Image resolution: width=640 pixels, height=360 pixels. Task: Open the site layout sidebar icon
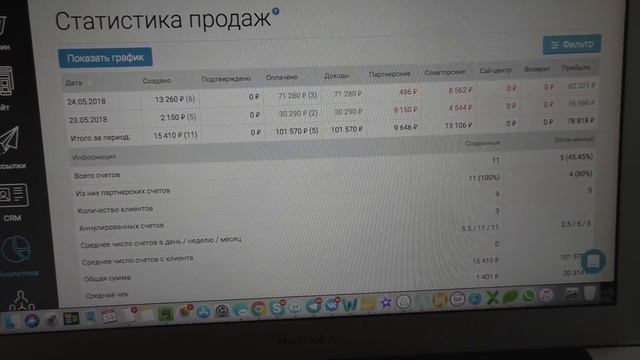pos(7,82)
